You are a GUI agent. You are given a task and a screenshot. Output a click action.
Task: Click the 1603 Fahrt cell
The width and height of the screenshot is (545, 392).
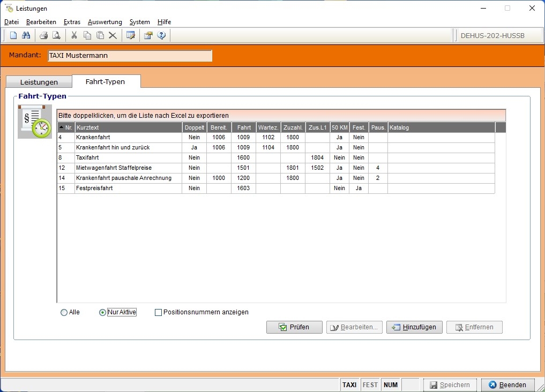[244, 188]
